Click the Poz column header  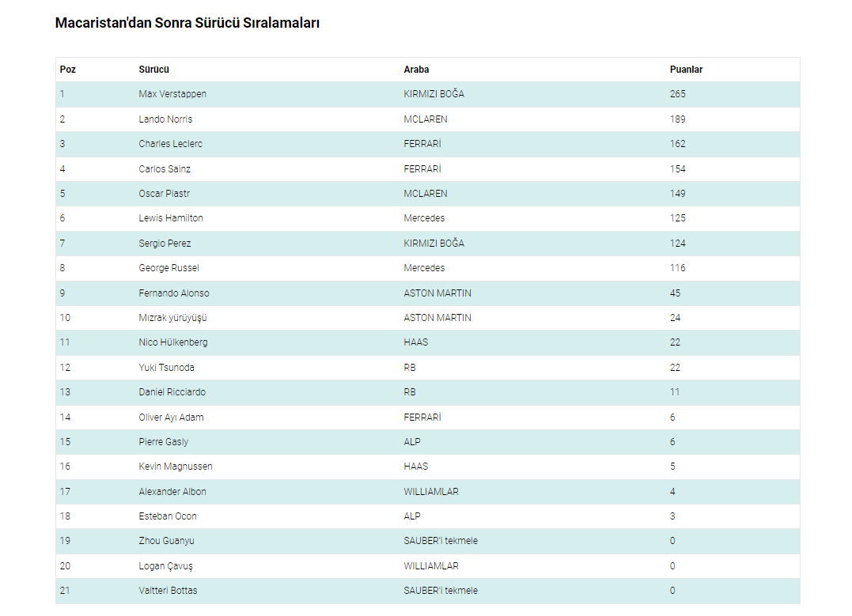pos(68,70)
